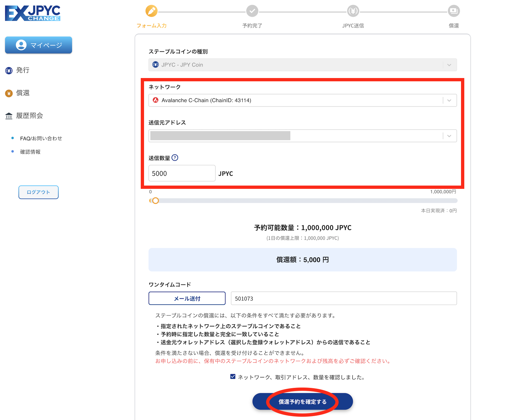Click the pencil form-input step icon

(x=151, y=11)
